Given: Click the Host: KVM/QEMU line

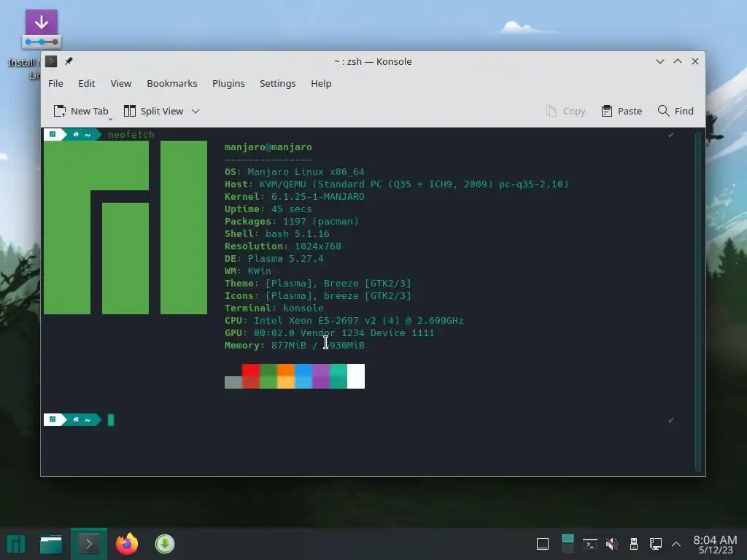Looking at the screenshot, I should coord(396,184).
